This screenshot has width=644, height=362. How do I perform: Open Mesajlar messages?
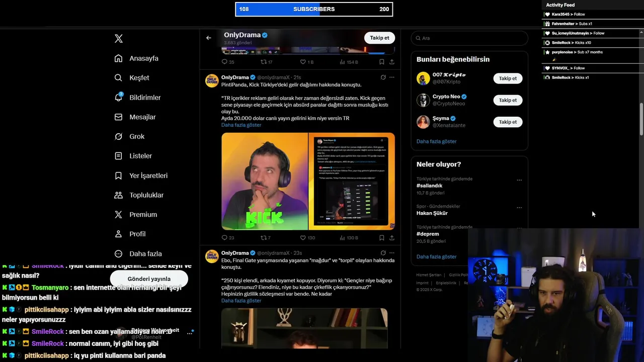(x=135, y=117)
